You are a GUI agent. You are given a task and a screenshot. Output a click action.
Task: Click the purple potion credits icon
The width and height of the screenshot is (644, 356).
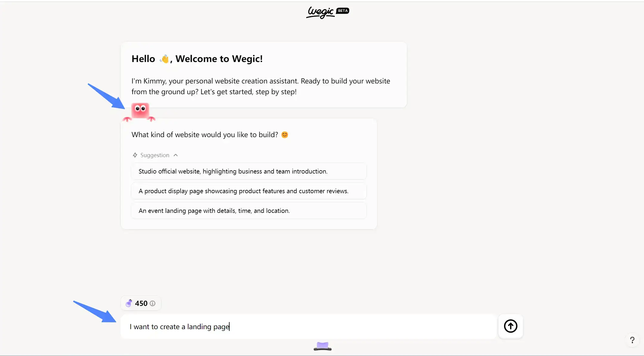click(x=129, y=303)
